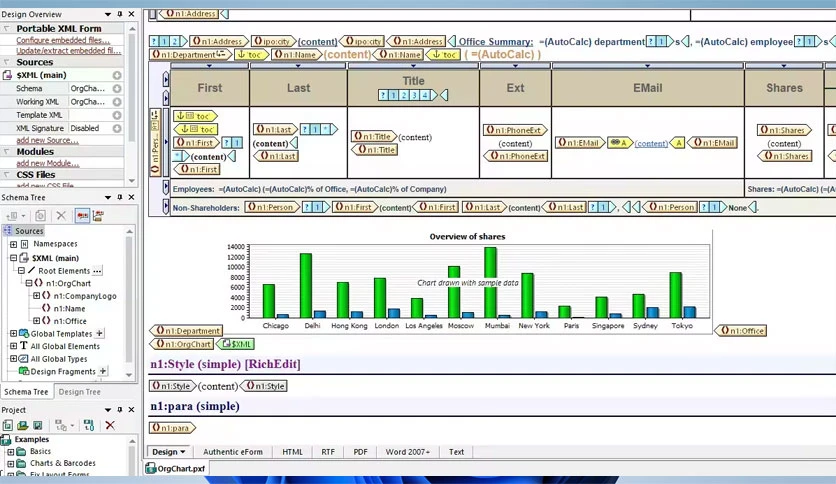Open the Design tab dropdown arrow
Viewport: 836px width, 484px height.
point(183,451)
